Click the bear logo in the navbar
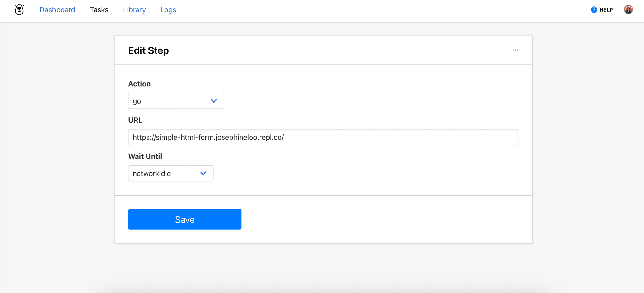This screenshot has width=644, height=293. 19,9
